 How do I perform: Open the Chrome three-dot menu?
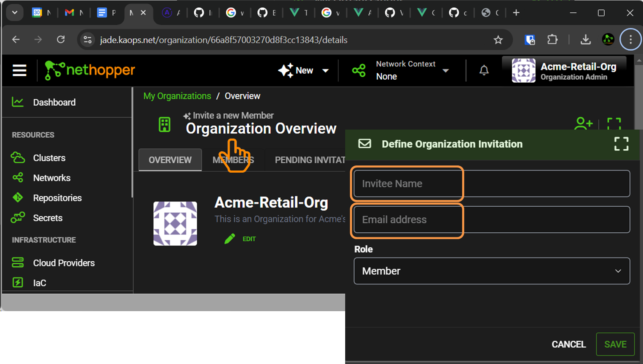pyautogui.click(x=631, y=40)
